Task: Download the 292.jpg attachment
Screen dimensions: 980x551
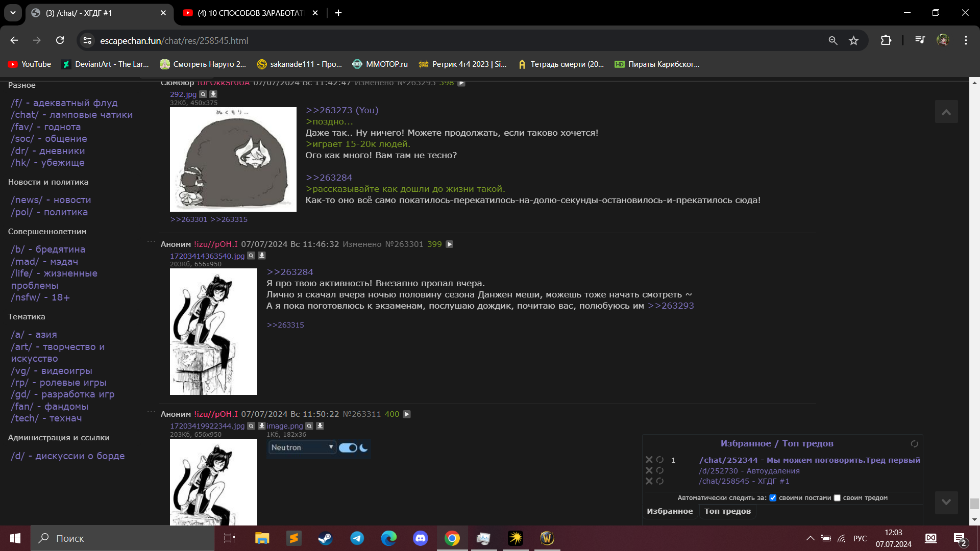Action: pyautogui.click(x=213, y=94)
